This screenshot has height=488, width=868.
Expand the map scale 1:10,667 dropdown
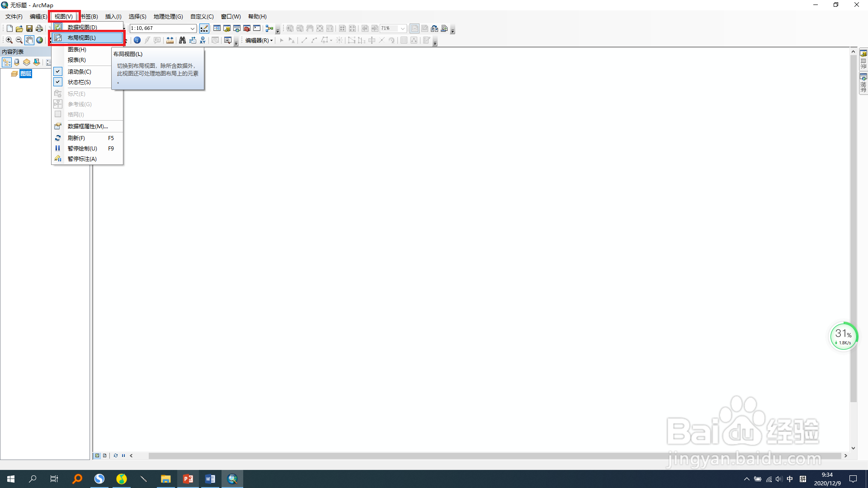(192, 28)
